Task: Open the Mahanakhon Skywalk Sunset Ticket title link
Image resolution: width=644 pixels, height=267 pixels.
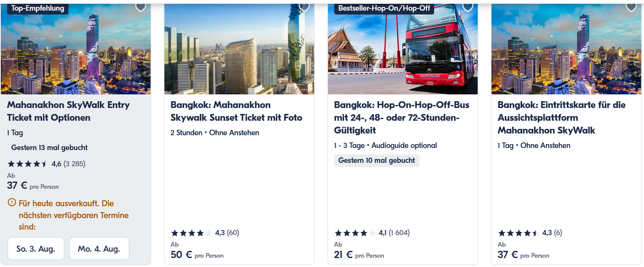Action: pyautogui.click(x=237, y=111)
